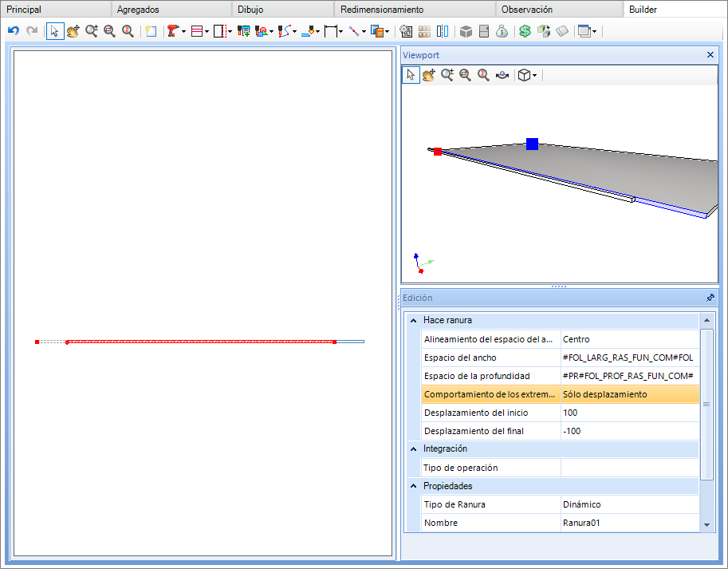
Task: Select the Sólo desplazamiento value
Action: [630, 394]
